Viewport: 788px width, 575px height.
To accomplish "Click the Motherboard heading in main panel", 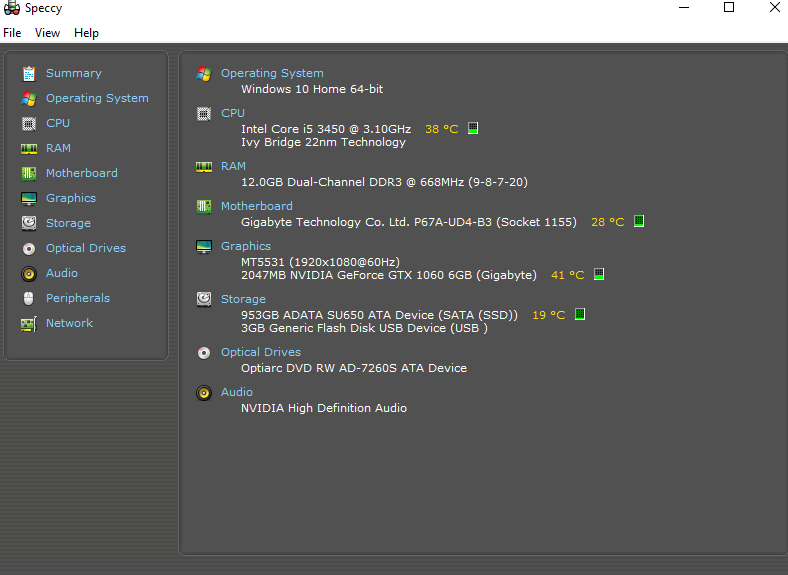I will tap(256, 206).
